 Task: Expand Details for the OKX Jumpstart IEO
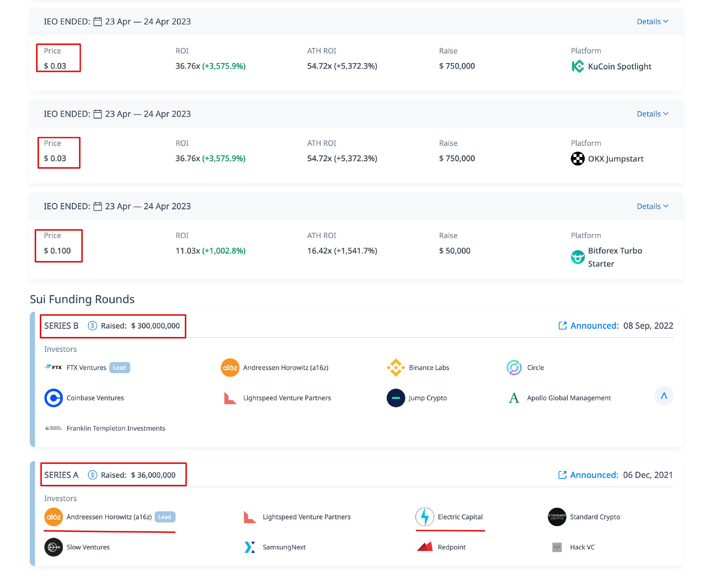pos(652,114)
